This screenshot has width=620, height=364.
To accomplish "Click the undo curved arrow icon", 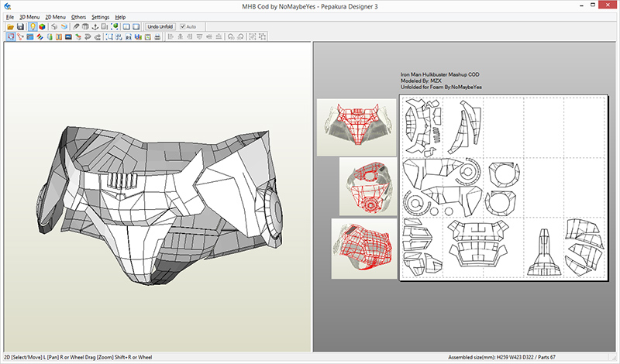I will 88,36.
